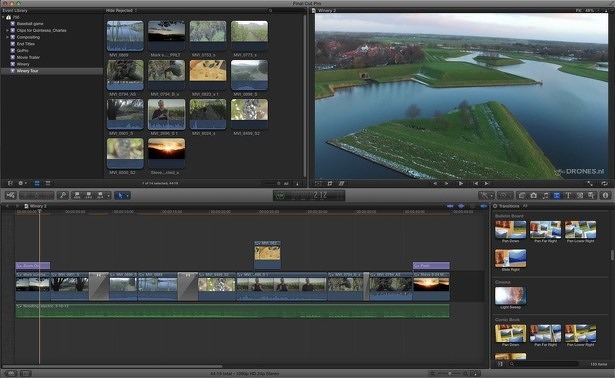Image resolution: width=615 pixels, height=378 pixels.
Task: Open the Themes browser
Action: (591, 195)
